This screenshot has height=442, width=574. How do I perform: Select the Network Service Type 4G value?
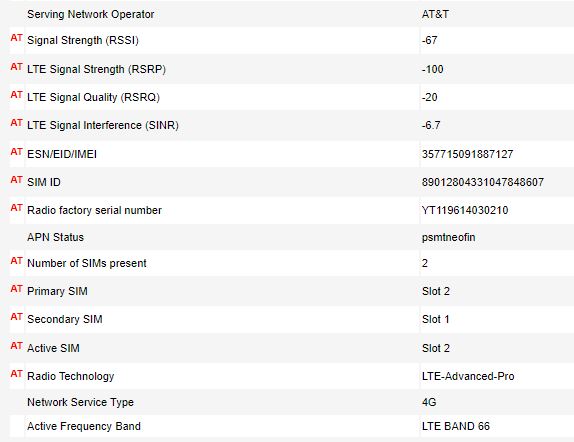429,402
